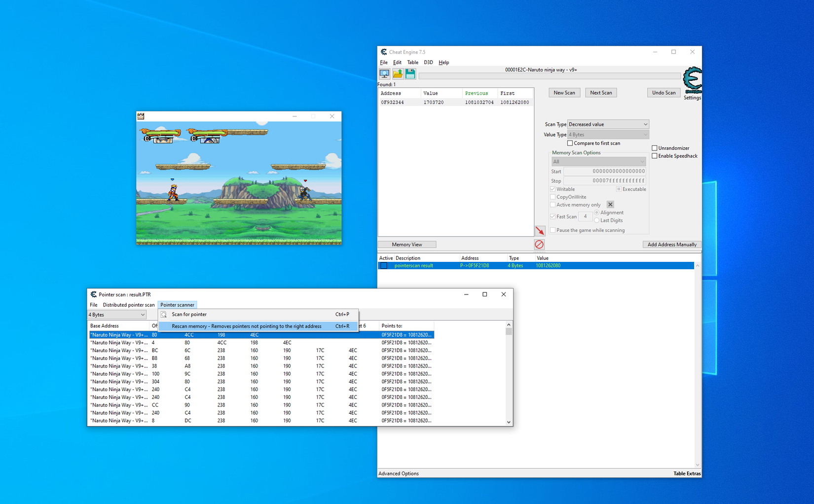Toggle the Unrandomizer checkbox
Viewport: 814px width, 504px height.
655,148
